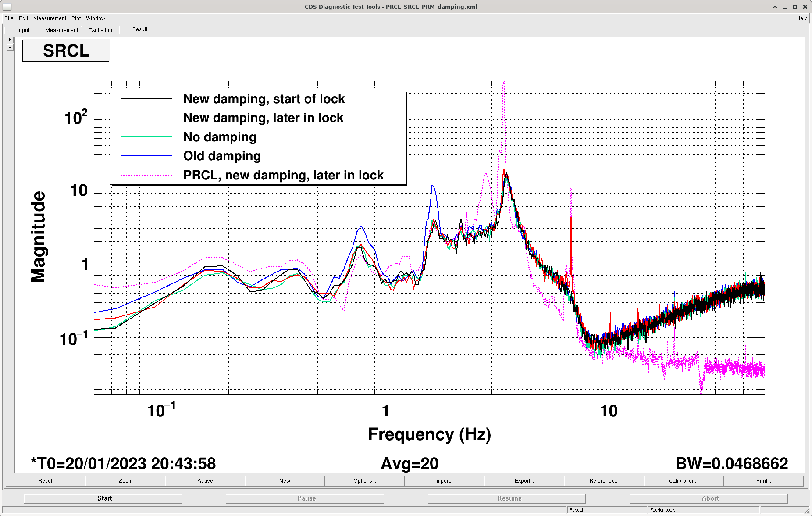This screenshot has width=812, height=516.
Task: Switch to the Input tab
Action: 24,30
